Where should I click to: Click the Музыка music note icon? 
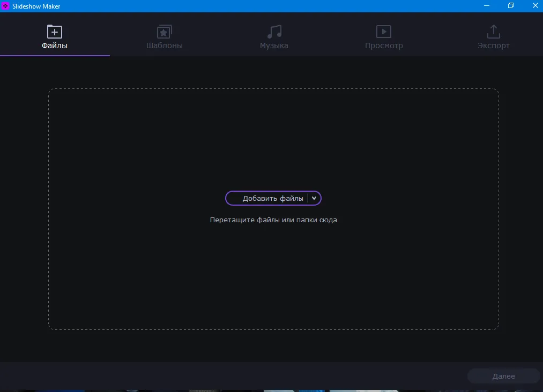[x=274, y=31]
